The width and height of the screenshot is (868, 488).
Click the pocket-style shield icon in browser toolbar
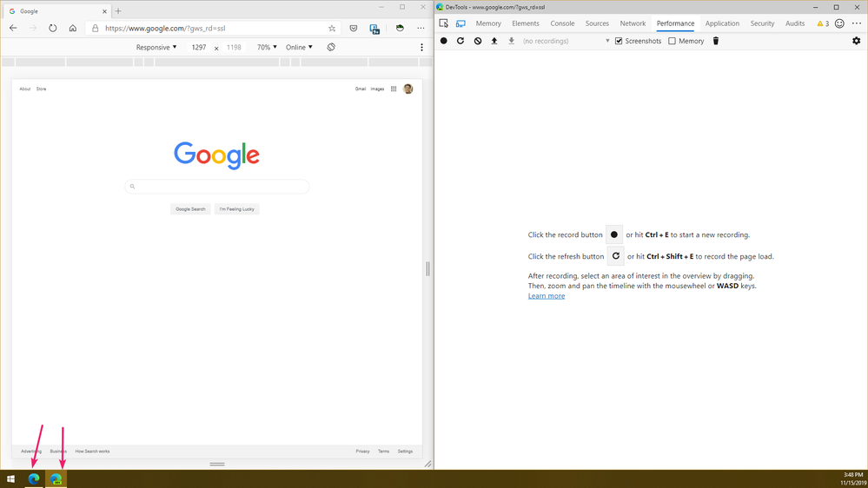(353, 28)
